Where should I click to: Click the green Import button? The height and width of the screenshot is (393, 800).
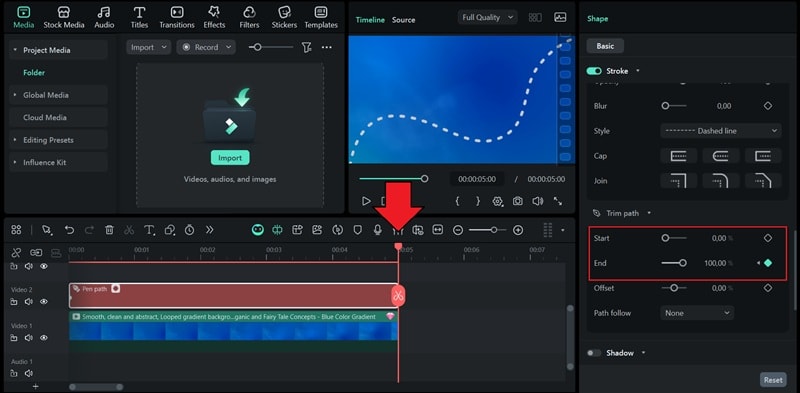tap(230, 158)
